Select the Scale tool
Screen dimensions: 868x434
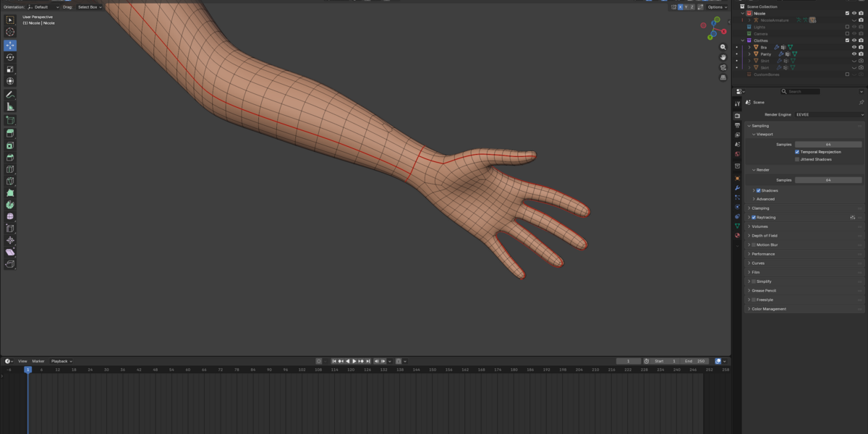10,69
